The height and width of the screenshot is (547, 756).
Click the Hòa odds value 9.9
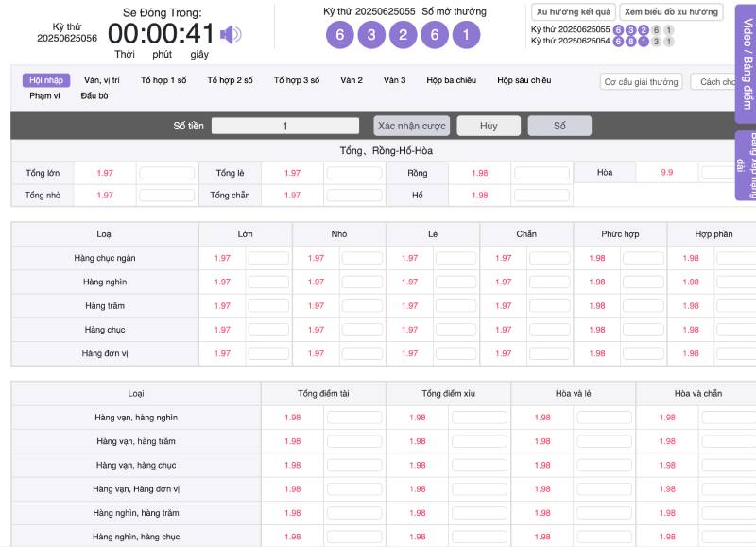(667, 173)
